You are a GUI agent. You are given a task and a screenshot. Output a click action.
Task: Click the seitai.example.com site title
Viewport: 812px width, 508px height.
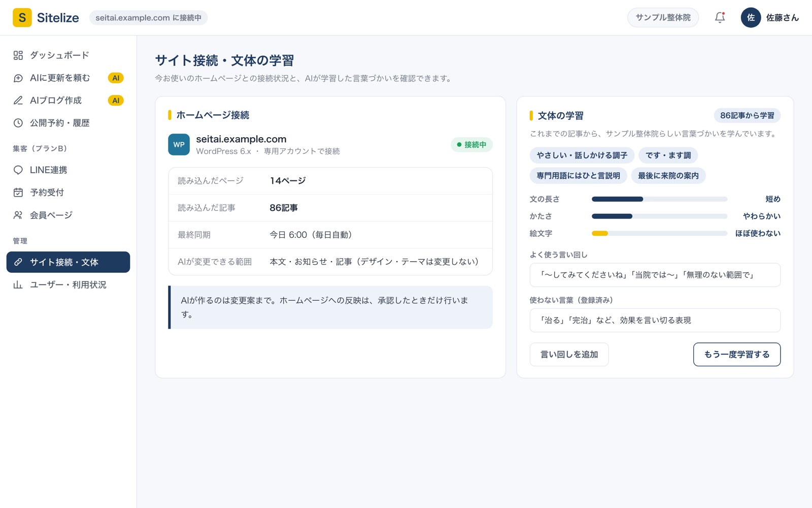241,139
